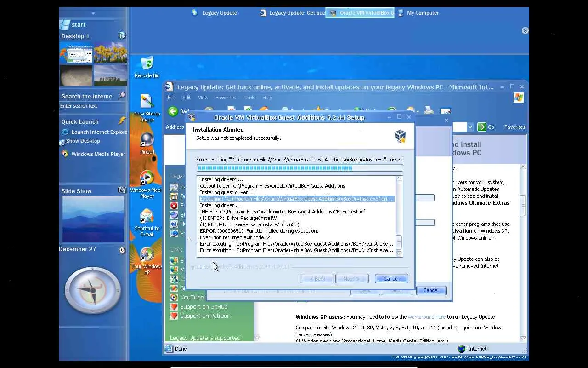The width and height of the screenshot is (588, 368).
Task: Click the Print icon in Internet Explorer toolbar
Action: (429, 110)
